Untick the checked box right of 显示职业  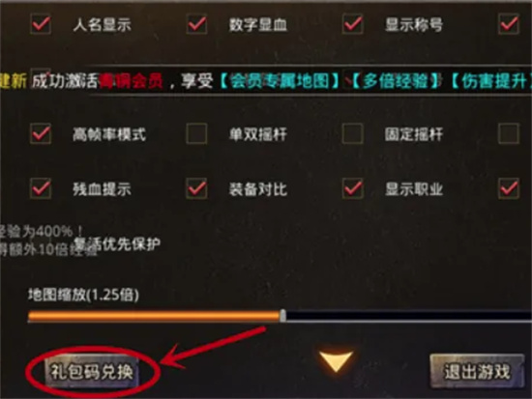(x=509, y=188)
